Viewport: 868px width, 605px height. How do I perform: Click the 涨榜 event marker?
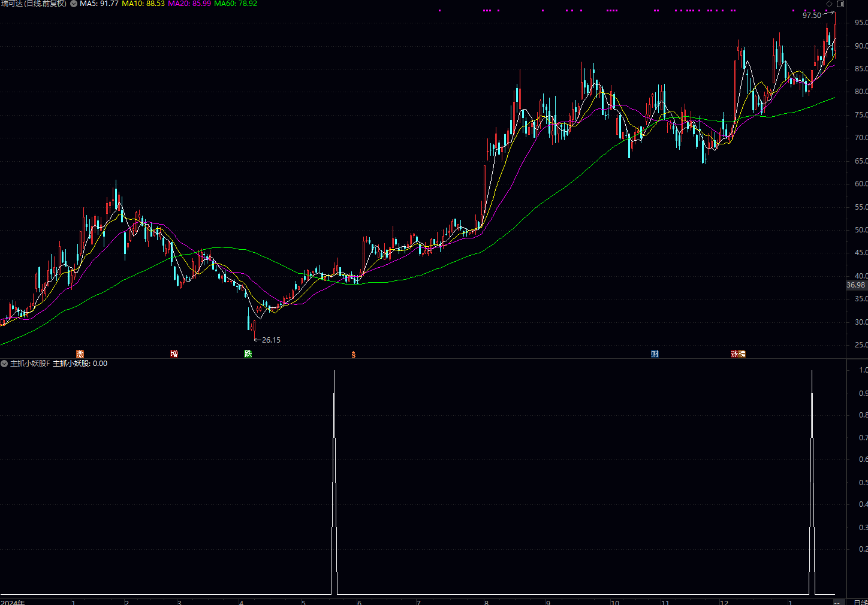pos(738,354)
